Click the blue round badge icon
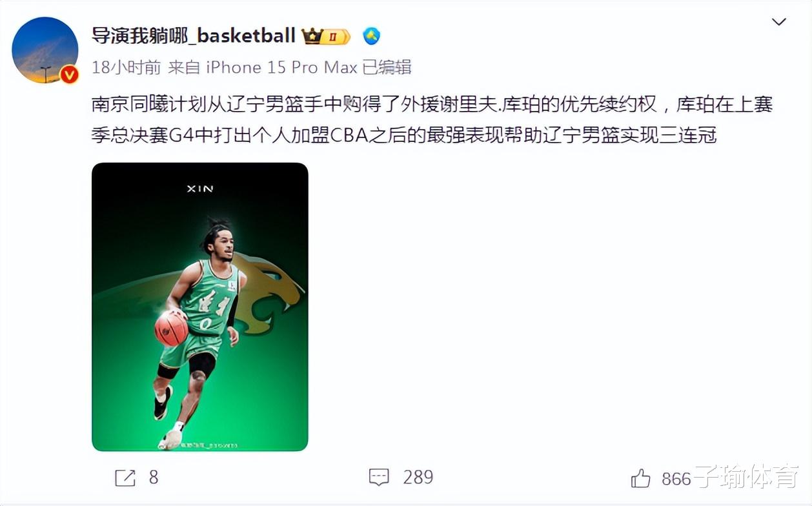This screenshot has width=812, height=506. coord(372,36)
